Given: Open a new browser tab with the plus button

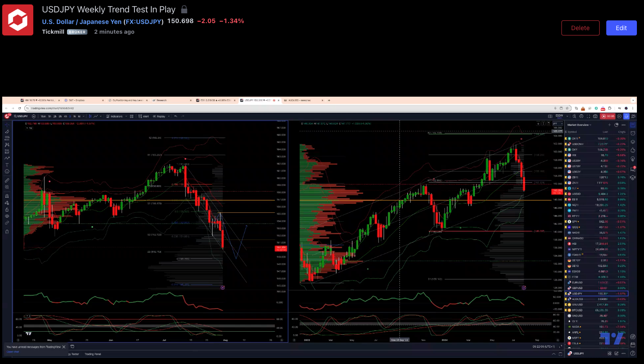Looking at the screenshot, I should (x=329, y=100).
